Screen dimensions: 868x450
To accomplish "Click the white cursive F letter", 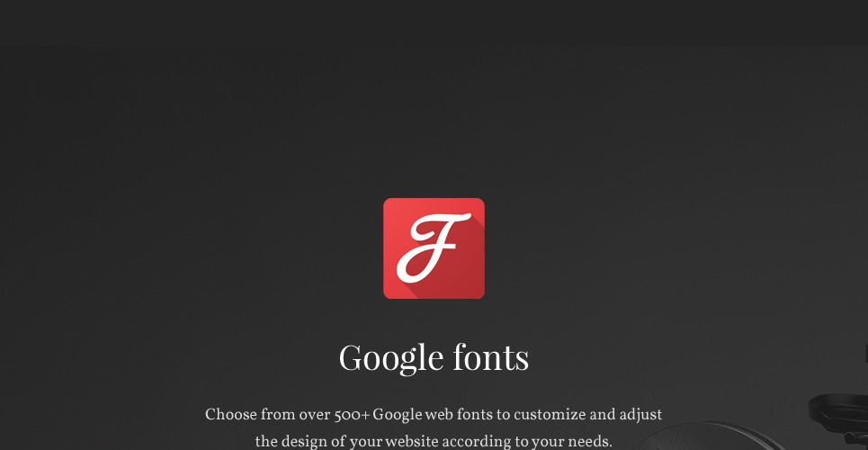I will point(432,245).
